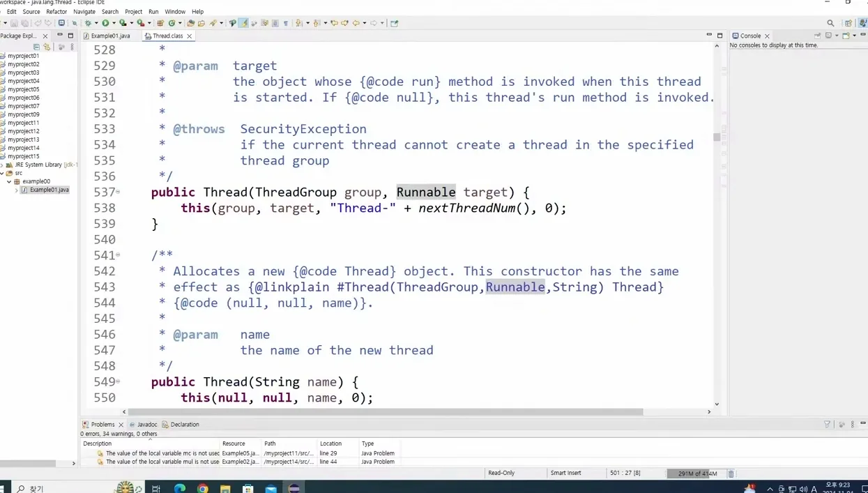Maximize the editor area
The height and width of the screenshot is (493, 868).
(720, 36)
